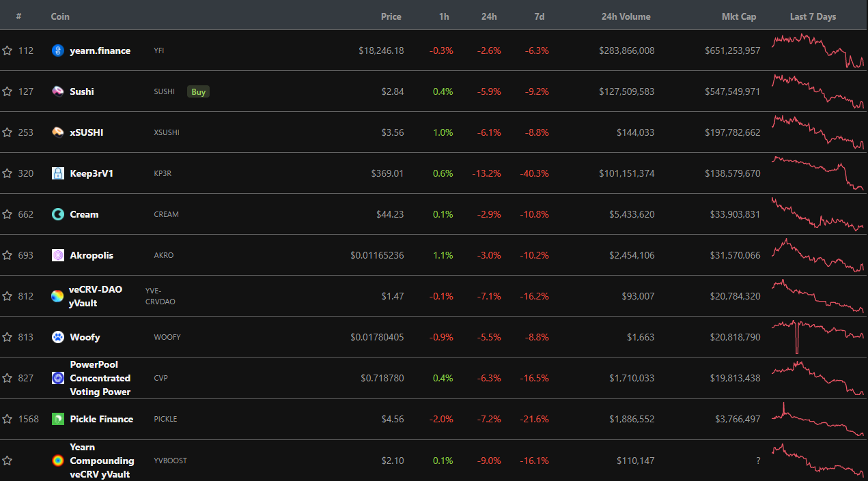868x481 pixels.
Task: Open yearn.finance 7-day sparkline chart
Action: click(817, 50)
